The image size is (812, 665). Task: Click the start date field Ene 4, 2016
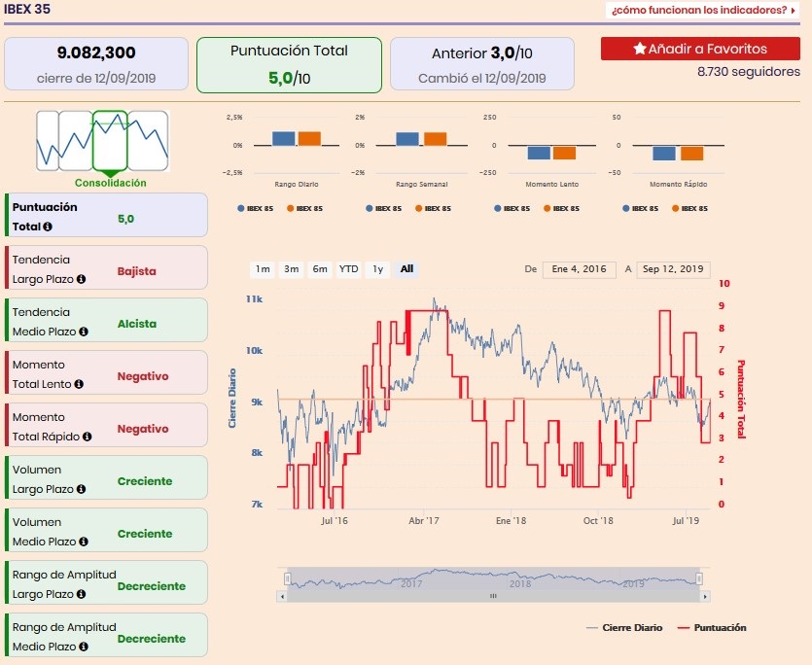(x=579, y=269)
